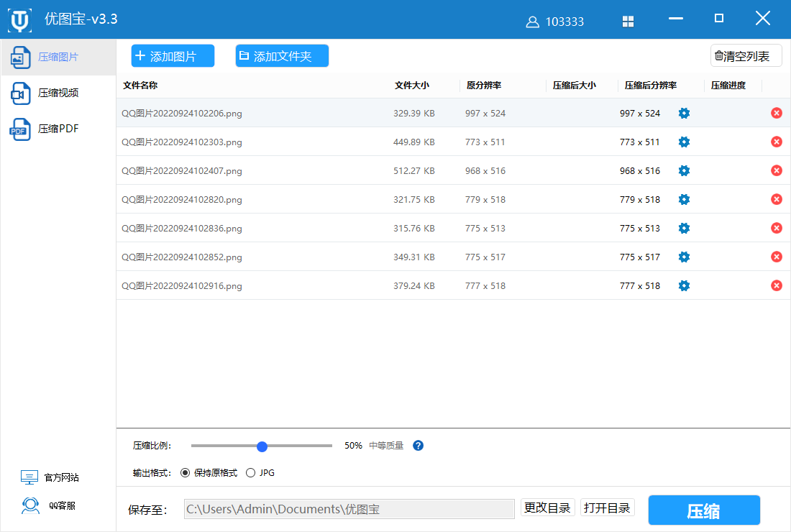Select 保持原格式 output format radio button

185,473
